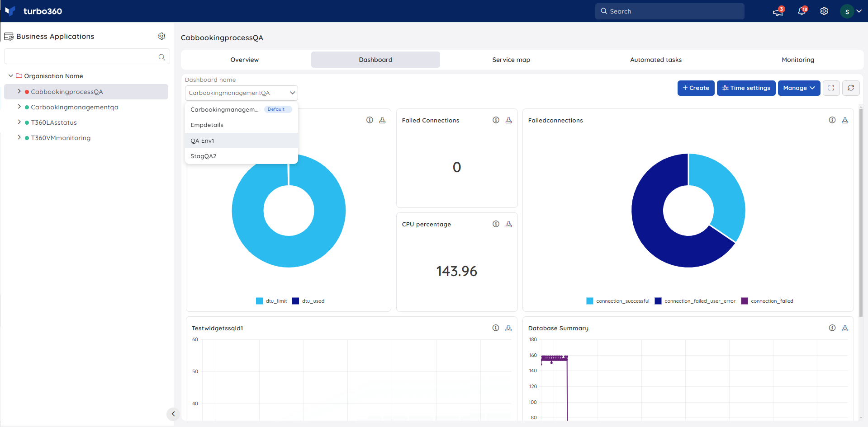Open the Manage dropdown button
868x427 pixels.
coord(799,88)
